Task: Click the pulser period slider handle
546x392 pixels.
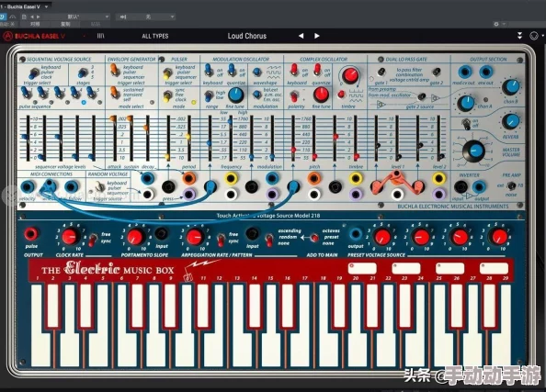Action: click(188, 137)
